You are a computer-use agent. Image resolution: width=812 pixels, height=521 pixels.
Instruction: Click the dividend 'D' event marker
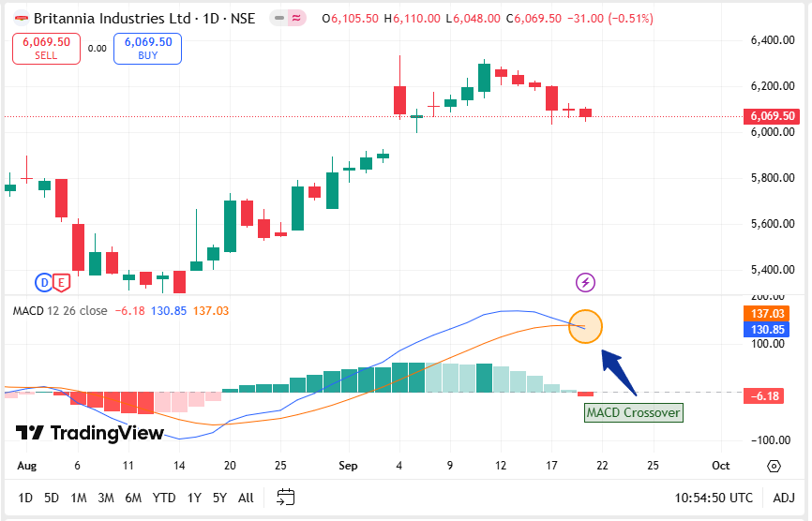[x=44, y=281]
